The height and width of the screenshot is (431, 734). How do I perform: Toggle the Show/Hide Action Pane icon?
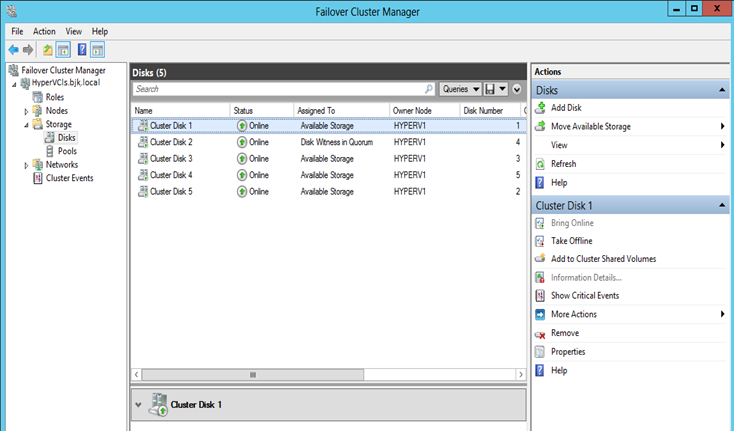pos(97,50)
